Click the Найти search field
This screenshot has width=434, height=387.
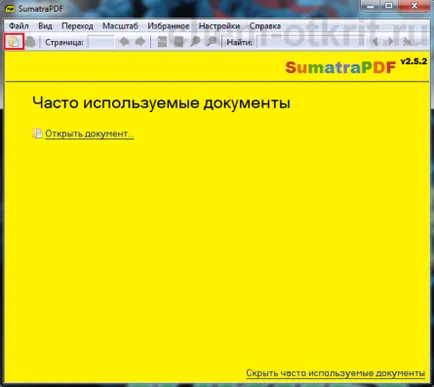[311, 42]
